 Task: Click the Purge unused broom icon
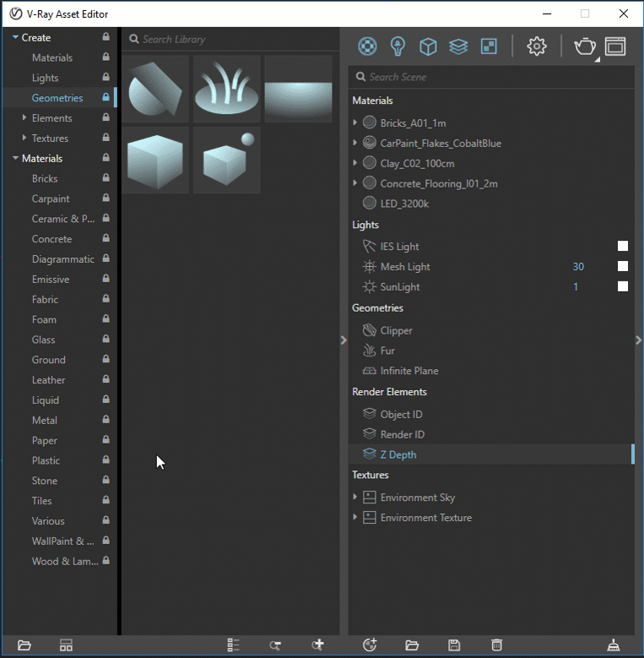[x=614, y=645]
